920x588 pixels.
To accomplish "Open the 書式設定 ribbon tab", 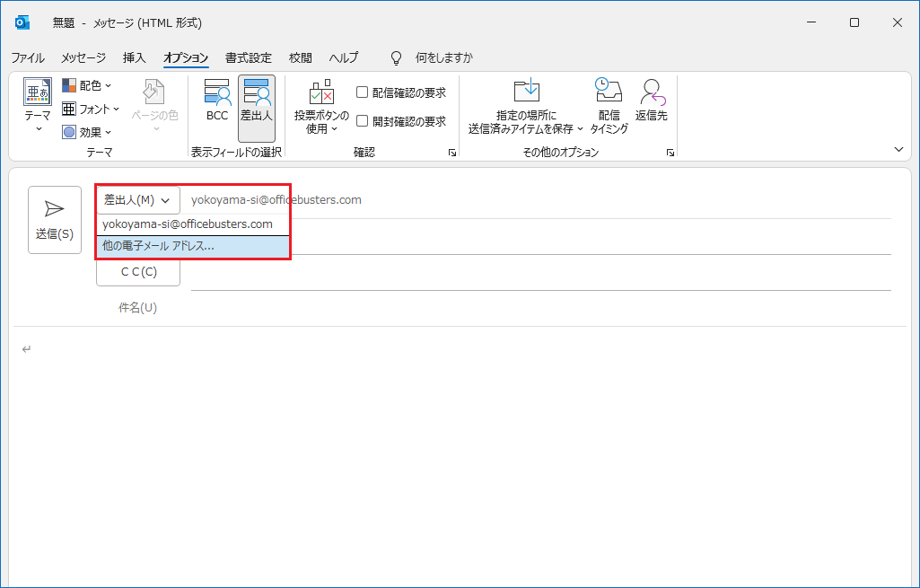I will (x=248, y=57).
